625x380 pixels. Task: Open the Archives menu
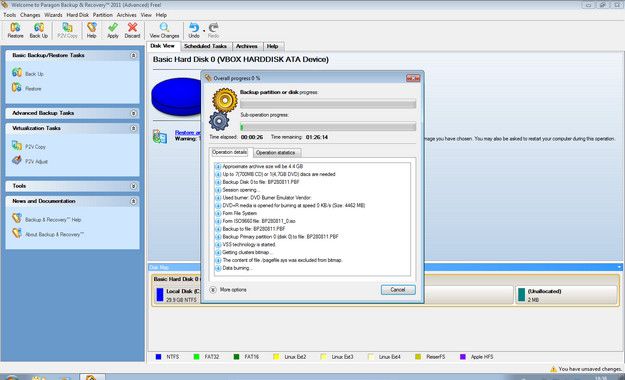click(x=127, y=15)
